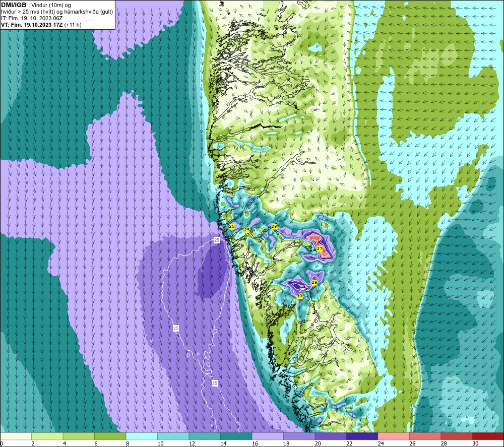Image resolution: width=504 pixels, height=447 pixels.
Task: Pick the violet 20–22 legend swatch
Action: (331, 436)
